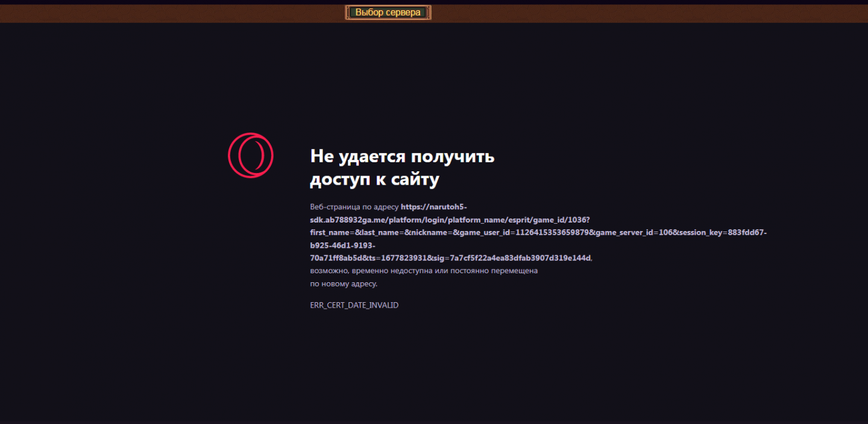Click 'first_name=' parameter in the URL

[x=332, y=233]
